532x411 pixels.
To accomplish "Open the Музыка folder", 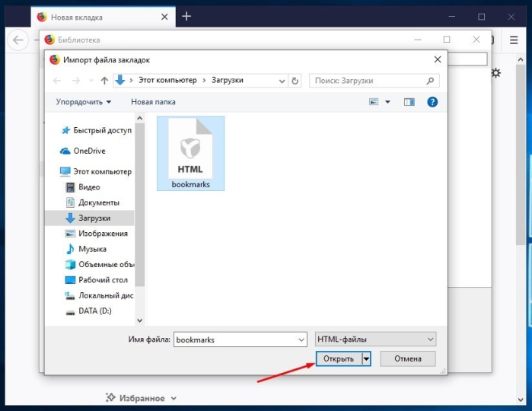I will click(86, 249).
